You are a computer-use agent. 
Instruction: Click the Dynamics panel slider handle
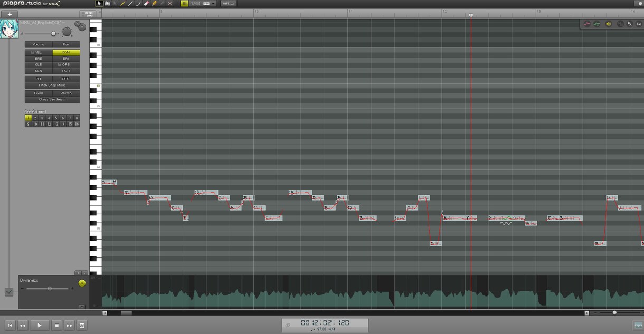tap(50, 288)
